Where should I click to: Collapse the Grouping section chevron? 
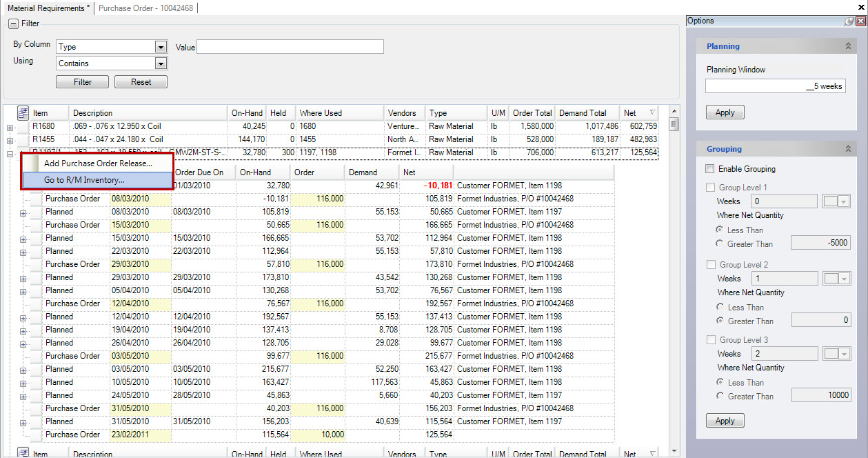[848, 149]
